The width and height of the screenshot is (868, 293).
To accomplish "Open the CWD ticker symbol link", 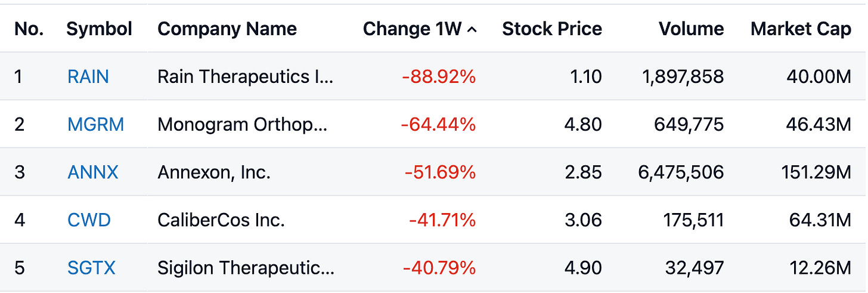I will click(89, 220).
